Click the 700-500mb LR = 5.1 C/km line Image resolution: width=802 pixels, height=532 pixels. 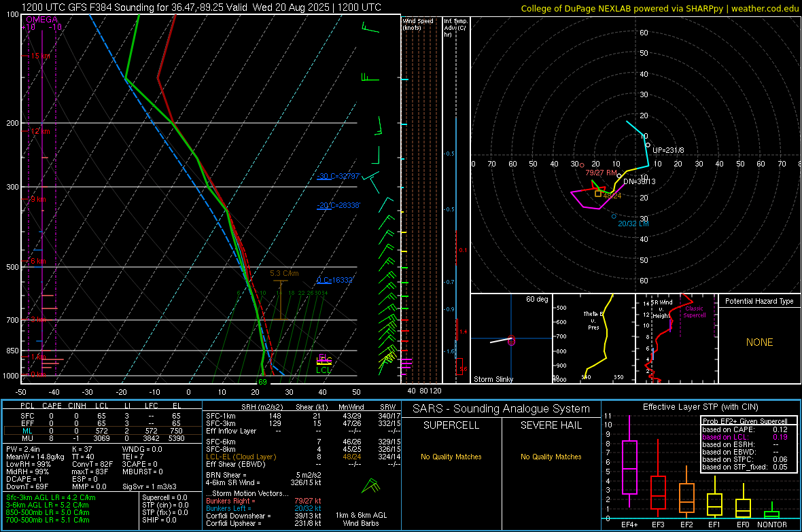click(48, 520)
